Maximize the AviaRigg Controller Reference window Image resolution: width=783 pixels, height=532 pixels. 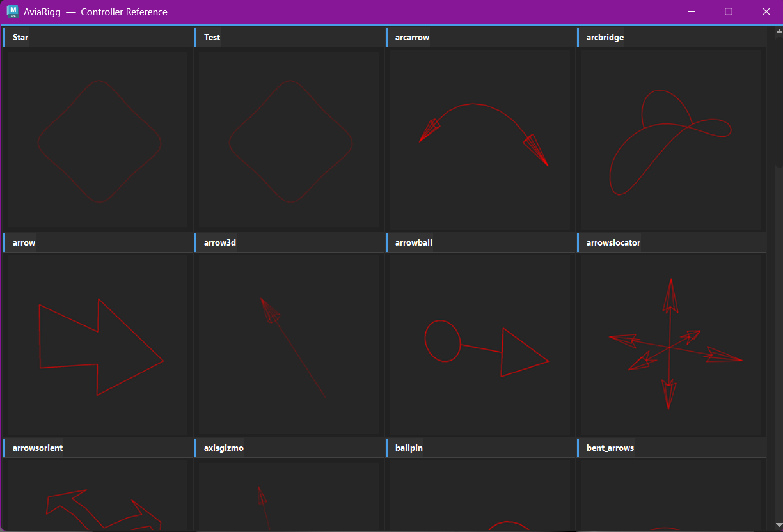coord(728,12)
